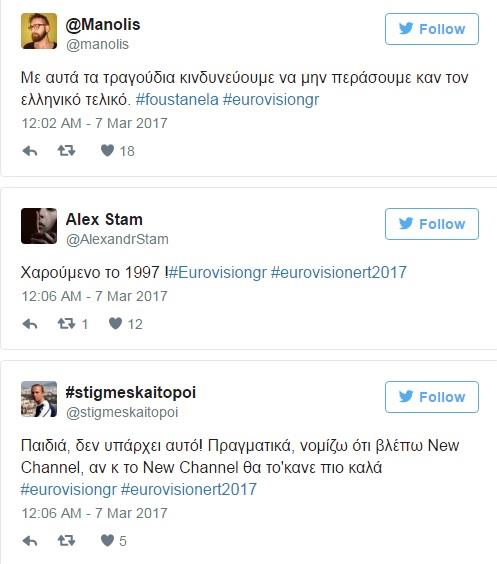Follow the @AlexandrStam account

[x=432, y=224]
